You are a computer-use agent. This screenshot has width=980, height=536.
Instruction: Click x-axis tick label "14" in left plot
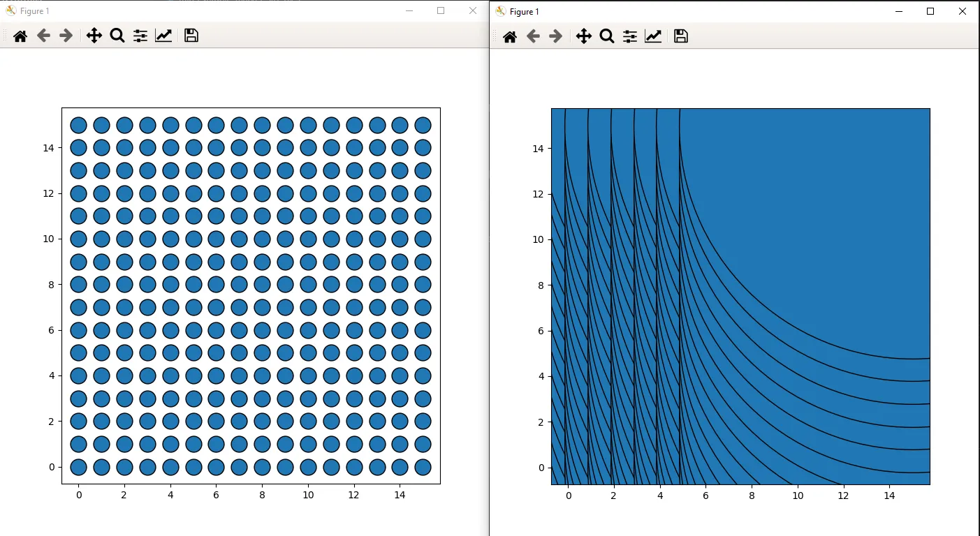(400, 495)
